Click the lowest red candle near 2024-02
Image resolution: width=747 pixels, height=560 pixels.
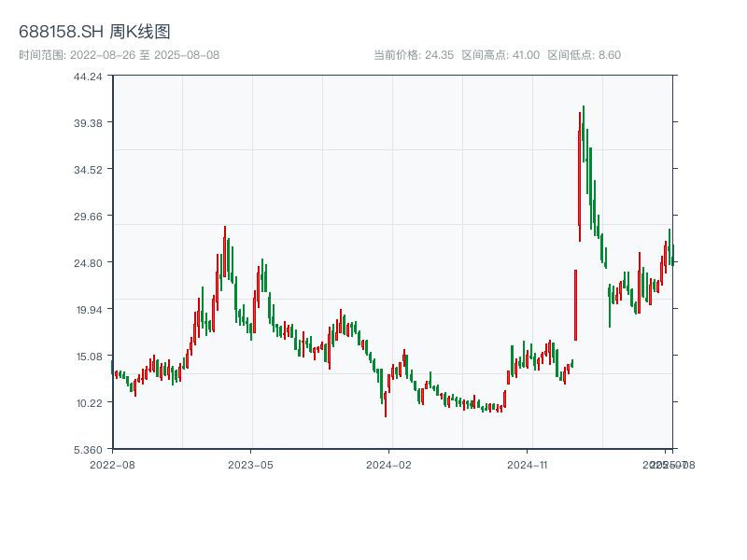386,404
